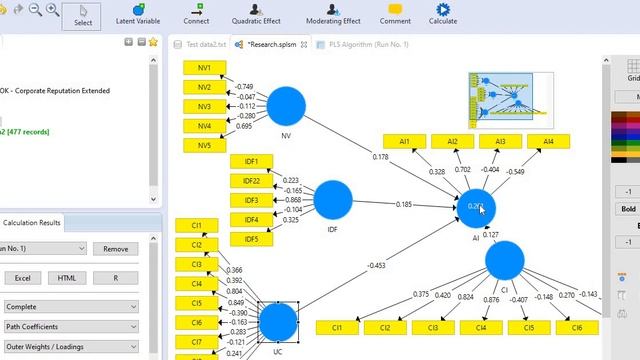Click the AI2 indicator box

point(453,142)
